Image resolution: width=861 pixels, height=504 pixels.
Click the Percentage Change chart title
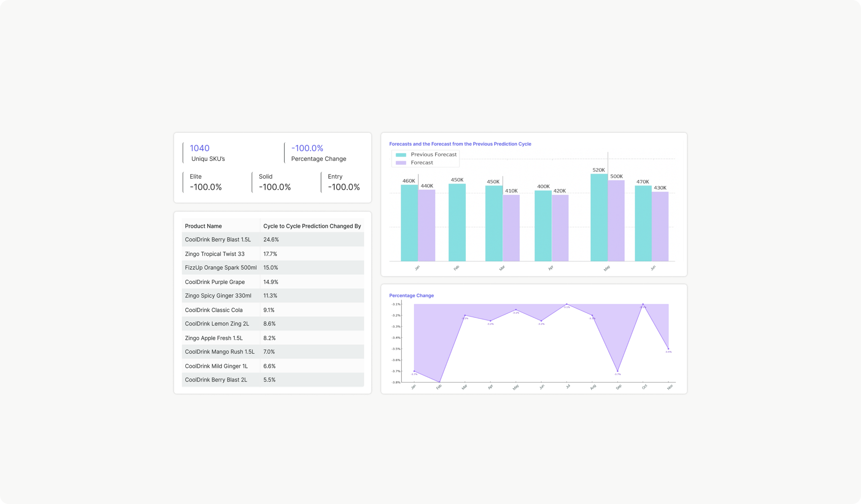pyautogui.click(x=411, y=296)
